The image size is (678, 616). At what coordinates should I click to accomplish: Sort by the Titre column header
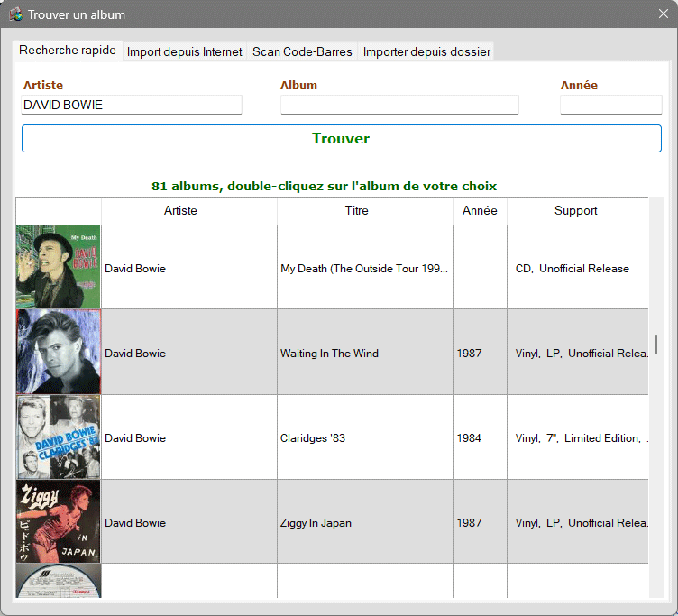[365, 211]
